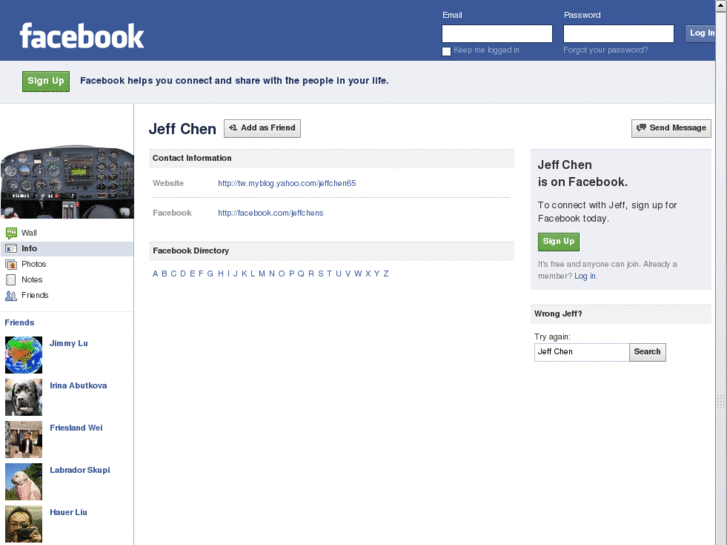Open the tw.myblog.yahoo.com website link

tap(287, 183)
